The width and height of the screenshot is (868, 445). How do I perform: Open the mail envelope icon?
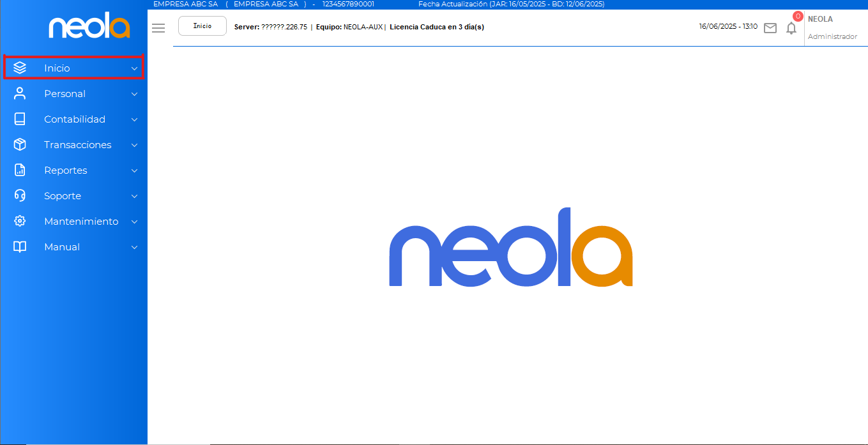click(770, 28)
